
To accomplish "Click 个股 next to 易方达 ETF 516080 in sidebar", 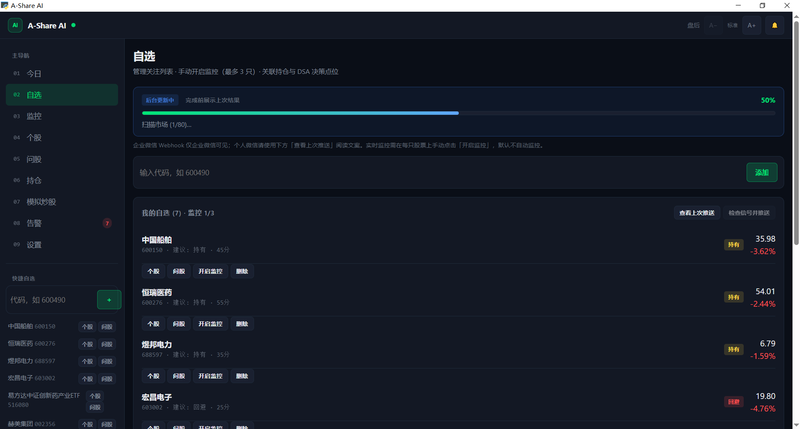I will pyautogui.click(x=95, y=396).
